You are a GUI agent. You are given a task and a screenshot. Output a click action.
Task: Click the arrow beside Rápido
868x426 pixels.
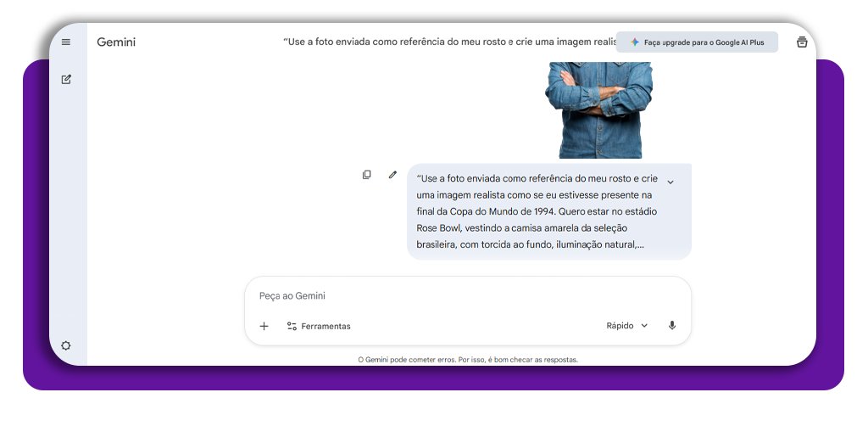pyautogui.click(x=644, y=326)
